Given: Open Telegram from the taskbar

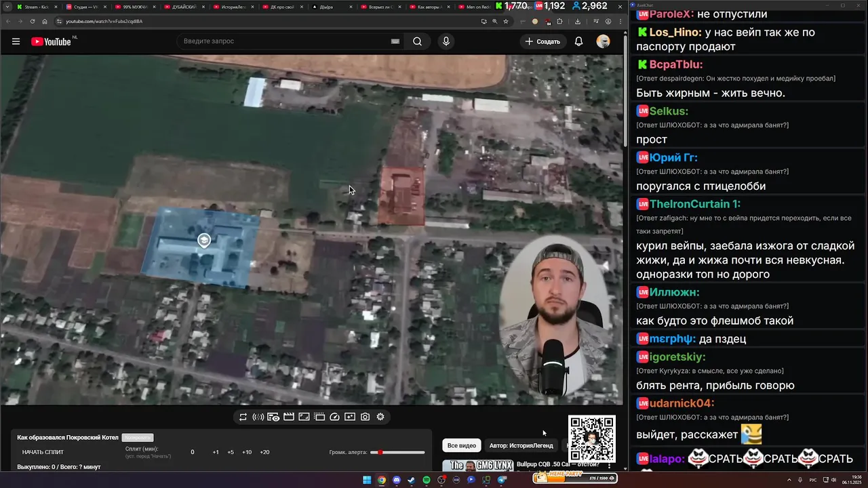Looking at the screenshot, I should click(x=502, y=480).
